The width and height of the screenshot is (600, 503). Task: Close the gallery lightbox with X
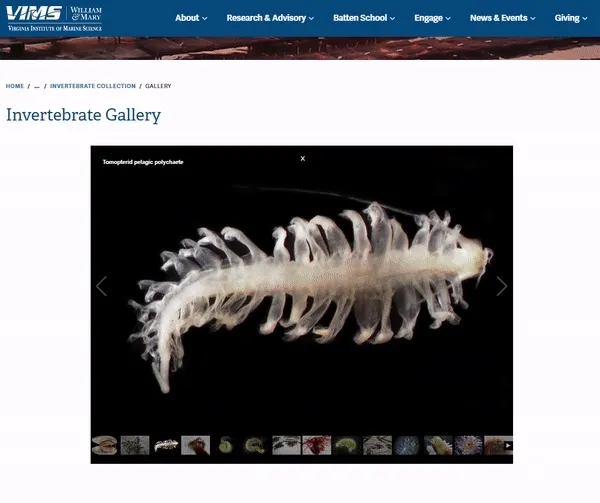coord(303,158)
